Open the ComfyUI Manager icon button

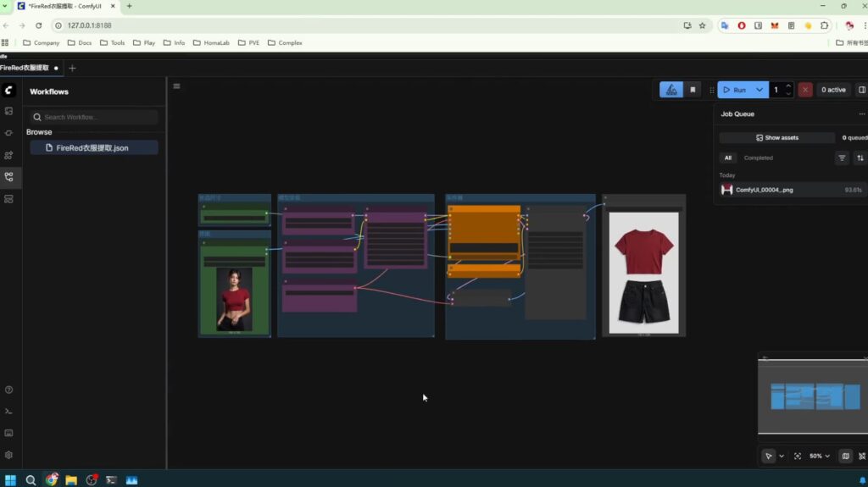[671, 90]
